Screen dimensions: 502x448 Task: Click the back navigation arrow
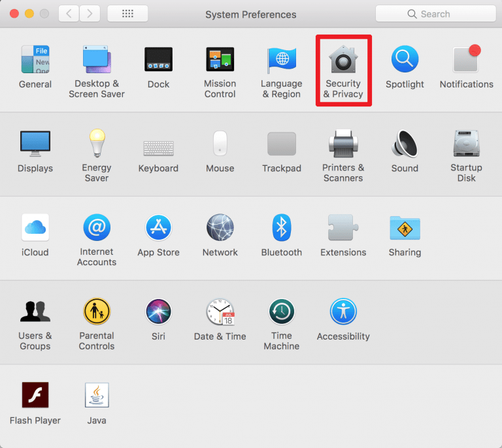(x=69, y=14)
